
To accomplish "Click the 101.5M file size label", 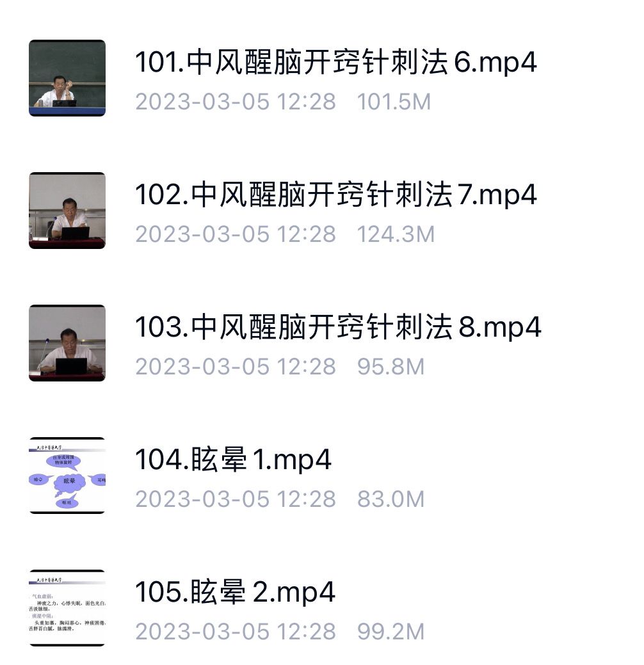I will (x=394, y=102).
